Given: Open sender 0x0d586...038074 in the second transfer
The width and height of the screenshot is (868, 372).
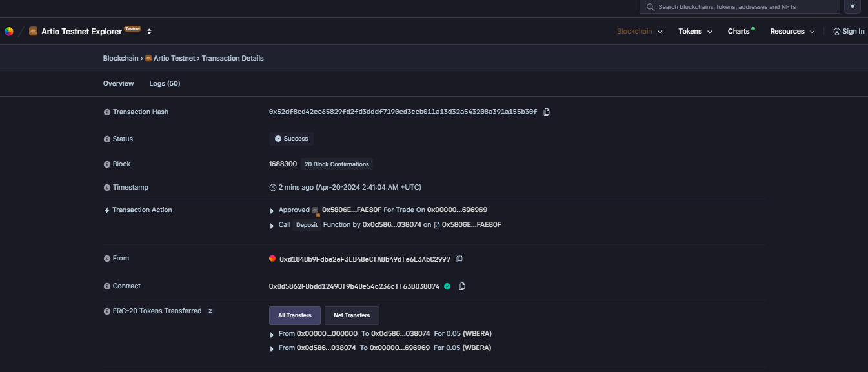Looking at the screenshot, I should 327,348.
